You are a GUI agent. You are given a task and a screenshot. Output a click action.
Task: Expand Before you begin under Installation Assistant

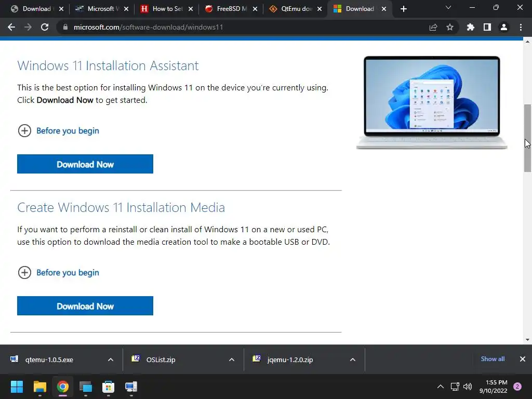click(58, 130)
